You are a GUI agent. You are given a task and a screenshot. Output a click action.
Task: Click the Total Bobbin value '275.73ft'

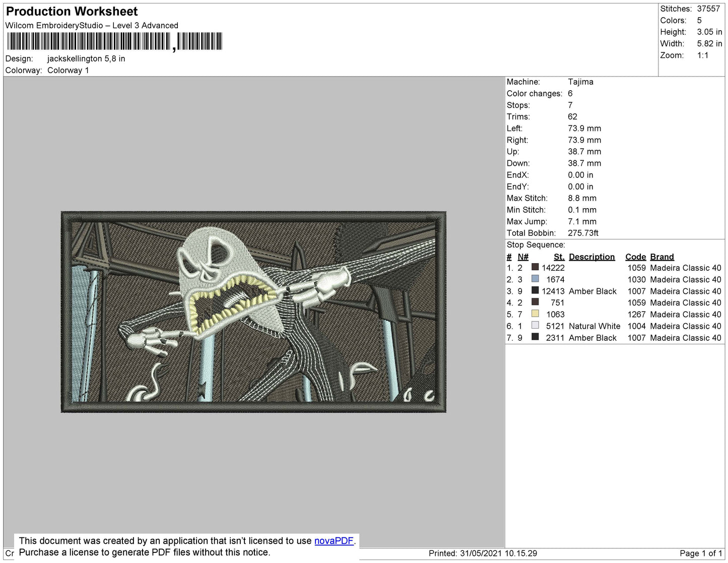pyautogui.click(x=583, y=233)
